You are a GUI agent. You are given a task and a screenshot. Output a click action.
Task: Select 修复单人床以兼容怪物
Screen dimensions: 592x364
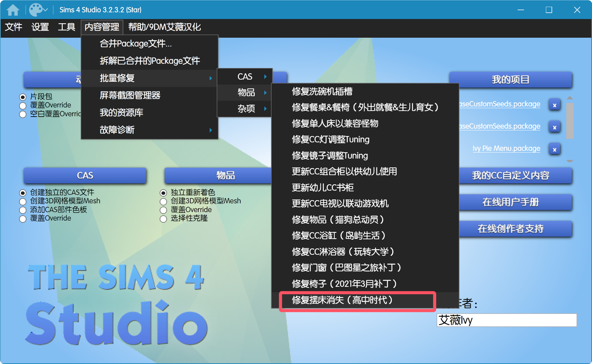point(365,124)
